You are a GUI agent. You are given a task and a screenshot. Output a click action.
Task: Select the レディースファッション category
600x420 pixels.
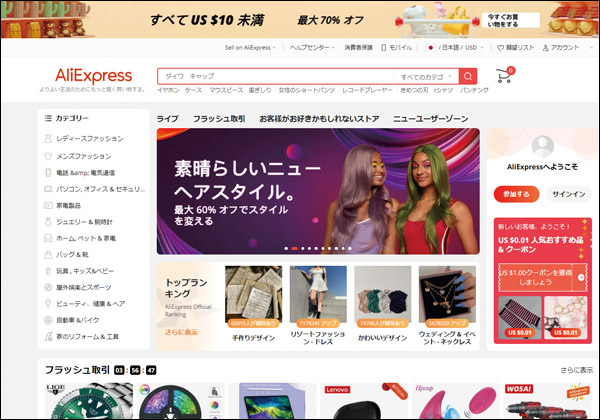[x=90, y=138]
